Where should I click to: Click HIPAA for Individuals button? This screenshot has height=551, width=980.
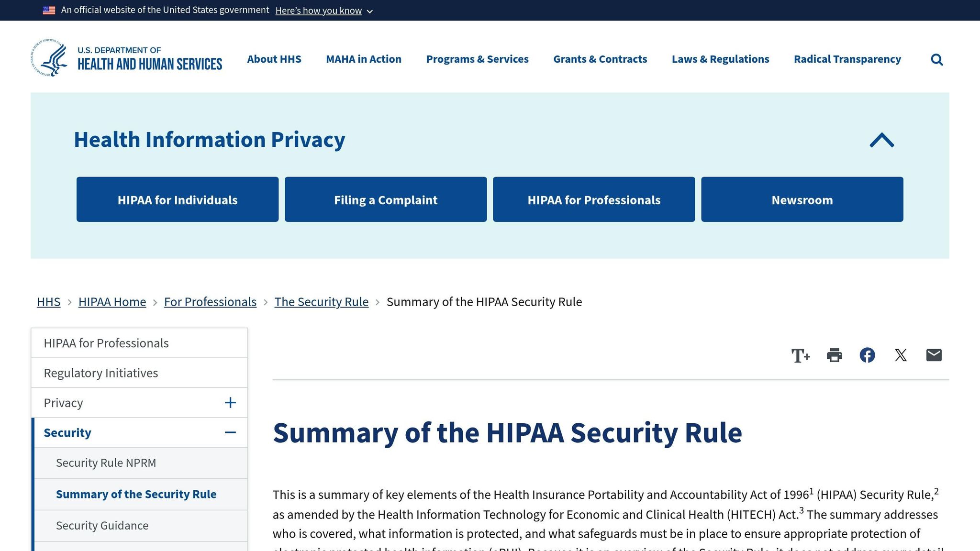click(178, 199)
